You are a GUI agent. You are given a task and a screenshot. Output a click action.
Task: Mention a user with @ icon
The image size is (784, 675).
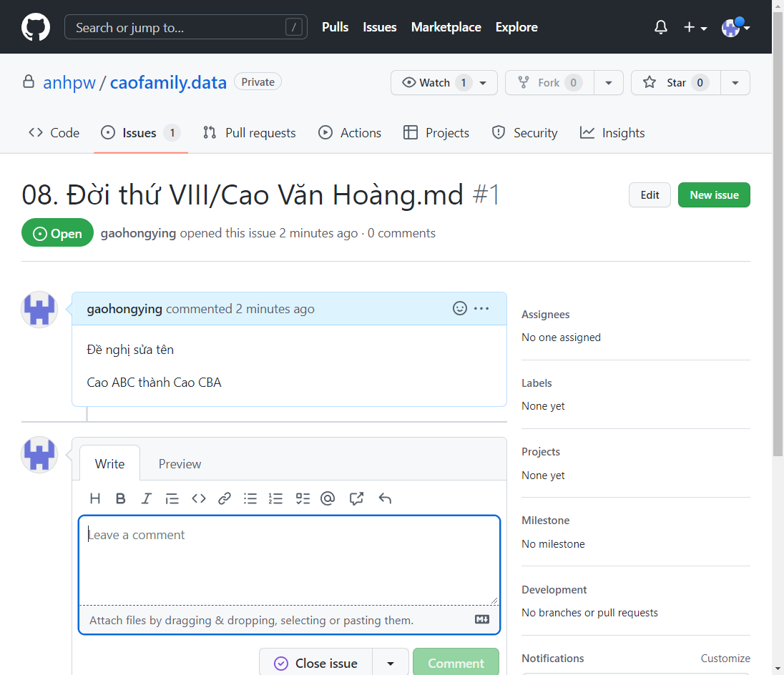328,498
